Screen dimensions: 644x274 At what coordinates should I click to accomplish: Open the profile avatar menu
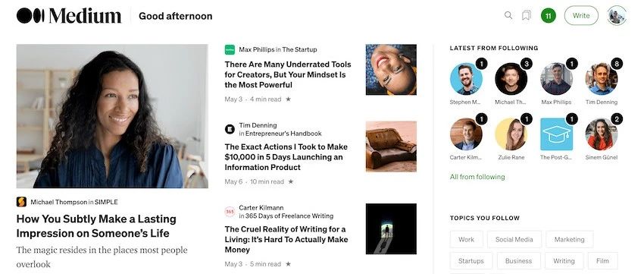point(617,16)
